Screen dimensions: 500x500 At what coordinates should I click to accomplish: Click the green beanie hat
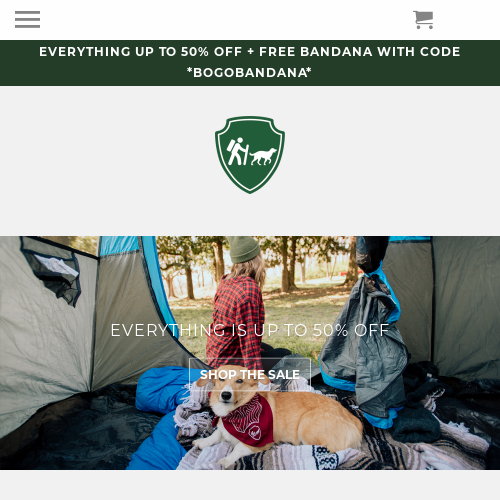tap(244, 250)
